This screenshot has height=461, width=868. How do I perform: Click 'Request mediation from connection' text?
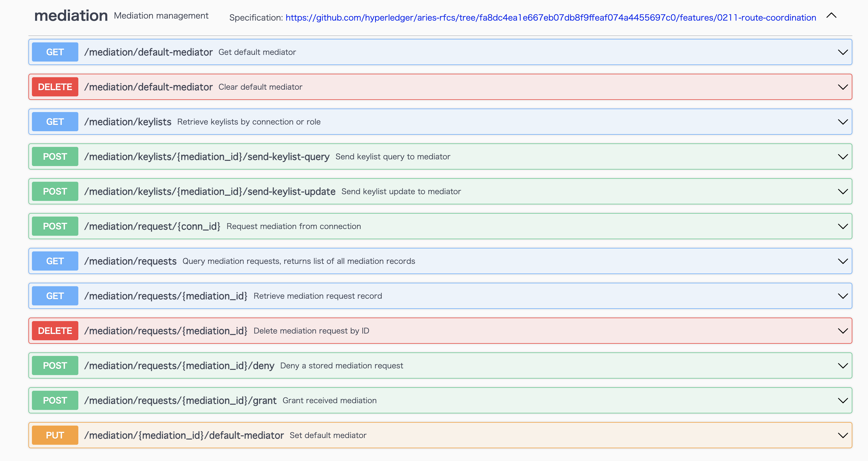(x=294, y=226)
